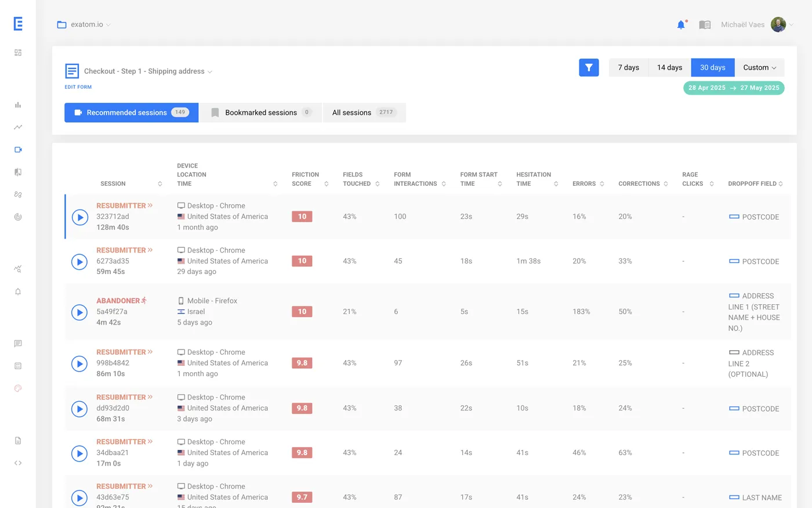Open the Custom date range dropdown
Image resolution: width=812 pixels, height=508 pixels.
759,67
